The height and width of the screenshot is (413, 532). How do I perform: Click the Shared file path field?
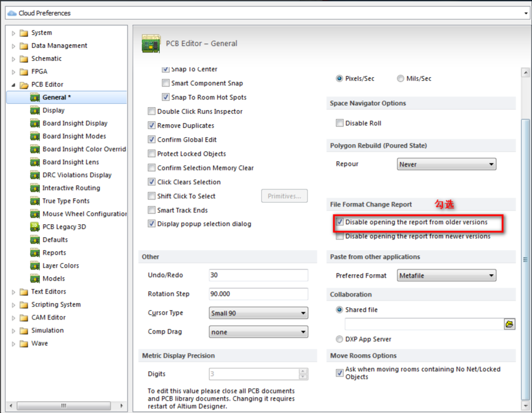click(x=424, y=324)
